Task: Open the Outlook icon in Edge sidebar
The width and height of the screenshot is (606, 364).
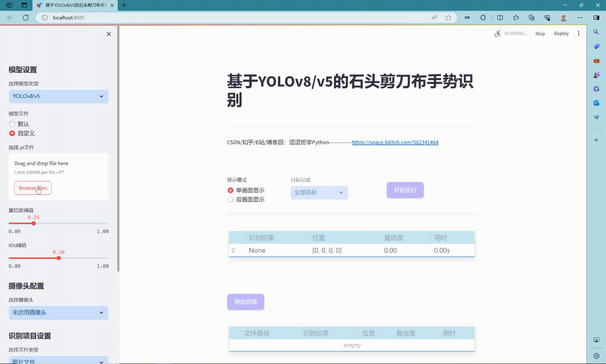Action: pyautogui.click(x=596, y=103)
